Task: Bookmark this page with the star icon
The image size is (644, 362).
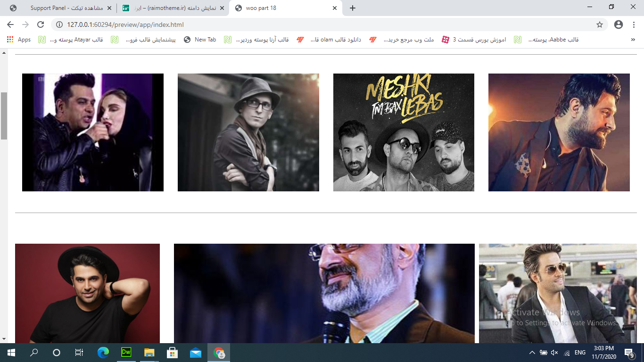Action: point(600,25)
